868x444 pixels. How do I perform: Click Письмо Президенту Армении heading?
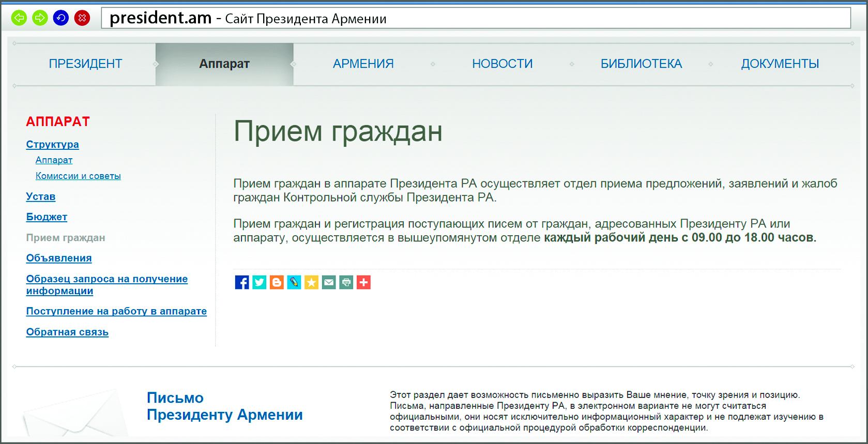(x=225, y=406)
